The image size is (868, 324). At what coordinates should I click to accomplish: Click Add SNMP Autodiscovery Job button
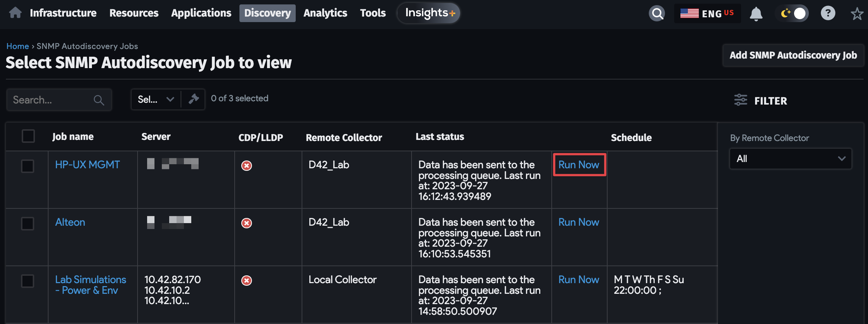793,55
